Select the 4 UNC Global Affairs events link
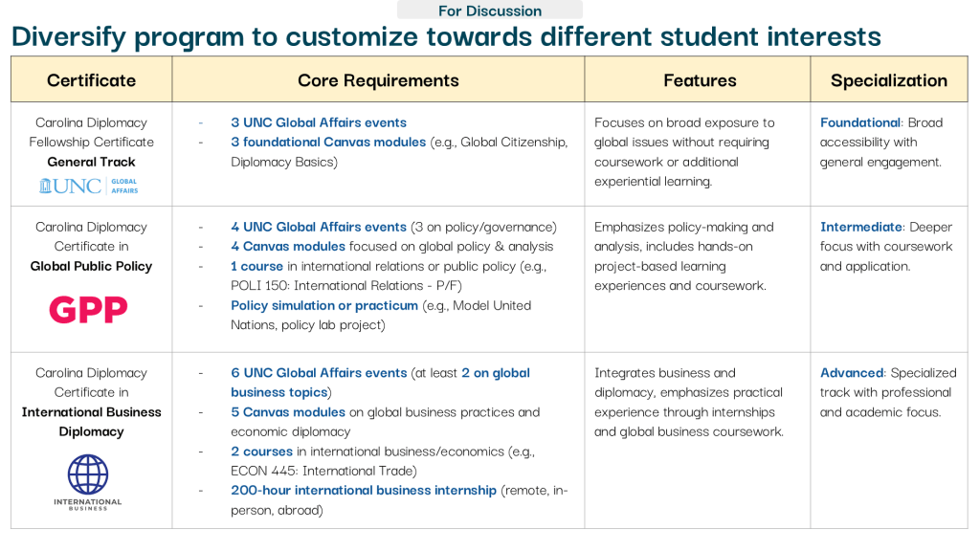The height and width of the screenshot is (551, 980). pyautogui.click(x=318, y=227)
